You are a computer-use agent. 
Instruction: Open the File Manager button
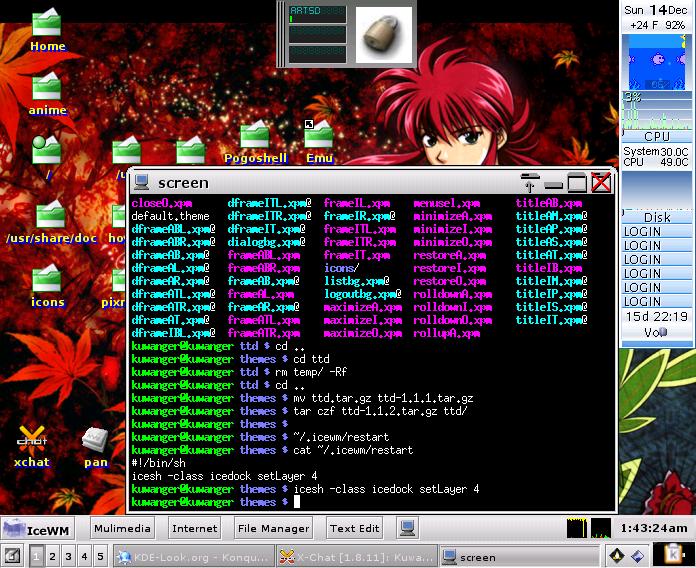[273, 528]
